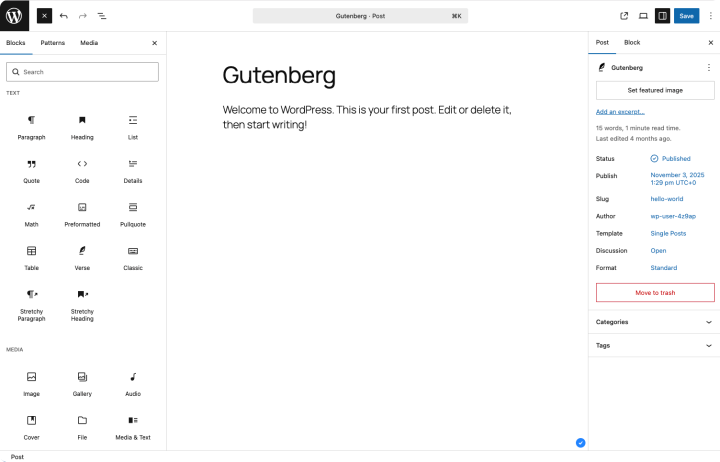Screen dimensions: 720x462
Task: Change the post author wp-user-4z9ap
Action: [x=673, y=216]
